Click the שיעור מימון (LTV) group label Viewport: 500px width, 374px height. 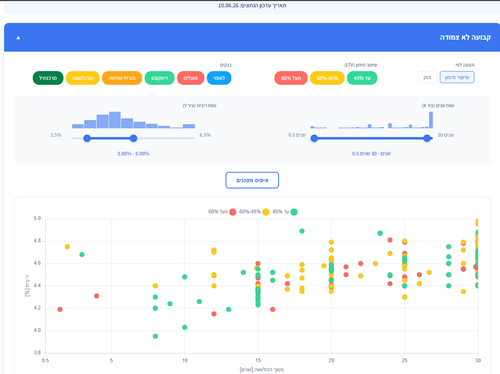361,65
